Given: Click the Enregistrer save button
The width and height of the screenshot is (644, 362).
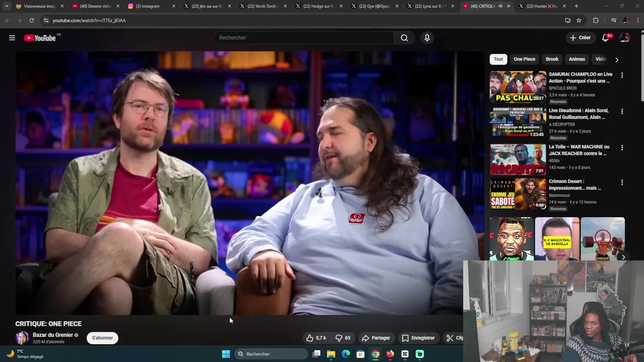Looking at the screenshot, I should click(418, 338).
